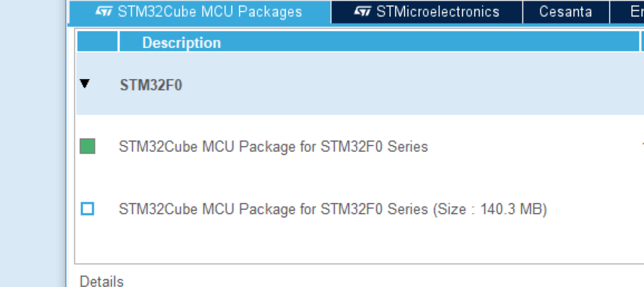This screenshot has width=644, height=287.
Task: Click the ST logo in STM32Cube MCU Packages tab
Action: tap(103, 11)
